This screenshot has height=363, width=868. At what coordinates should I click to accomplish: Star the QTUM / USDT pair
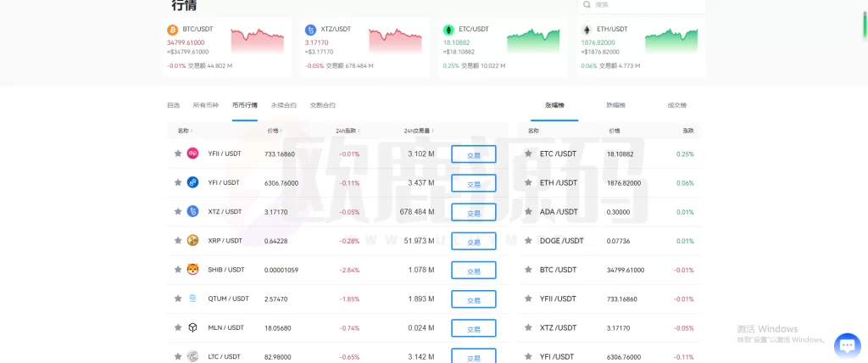point(178,299)
